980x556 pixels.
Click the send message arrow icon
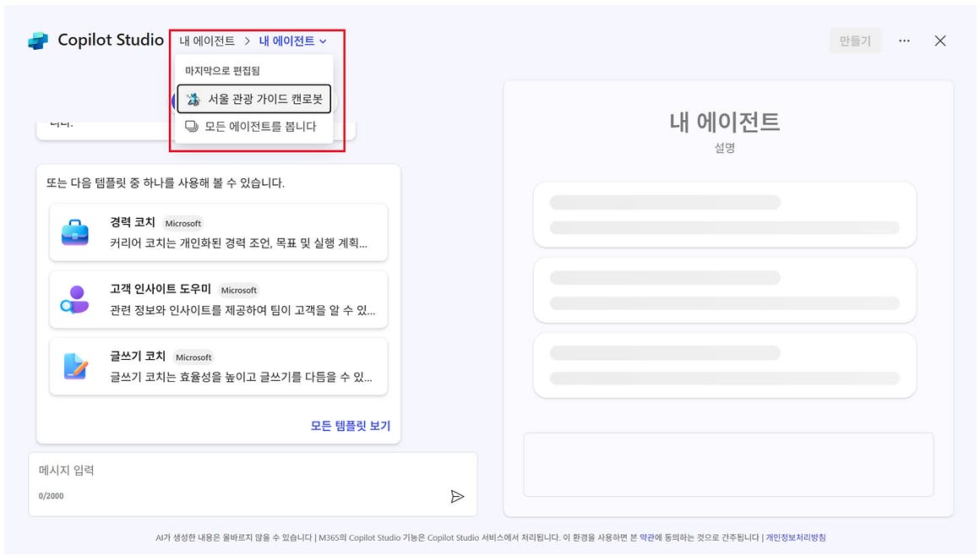coord(457,497)
